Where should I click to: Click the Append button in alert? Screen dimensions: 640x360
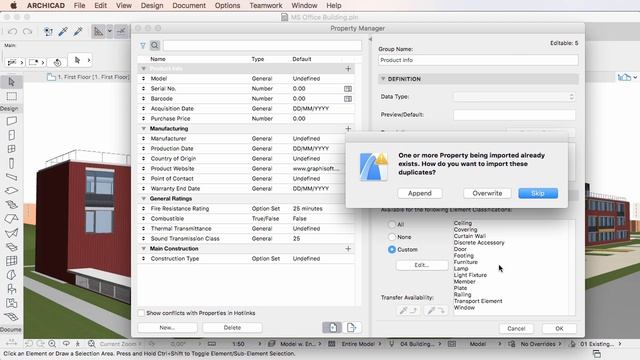pos(420,193)
